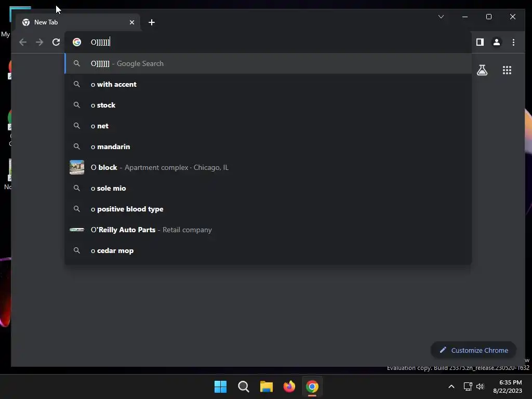
Task: Launch Firefox from the taskbar
Action: (x=289, y=387)
